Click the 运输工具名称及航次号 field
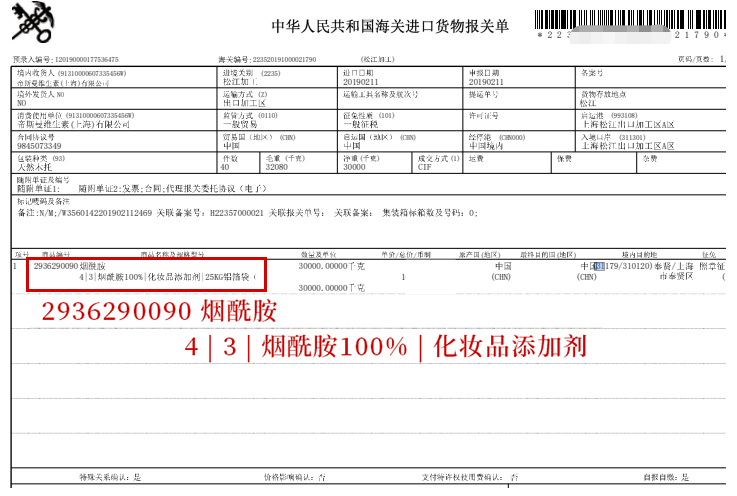737x496 pixels. [x=400, y=99]
